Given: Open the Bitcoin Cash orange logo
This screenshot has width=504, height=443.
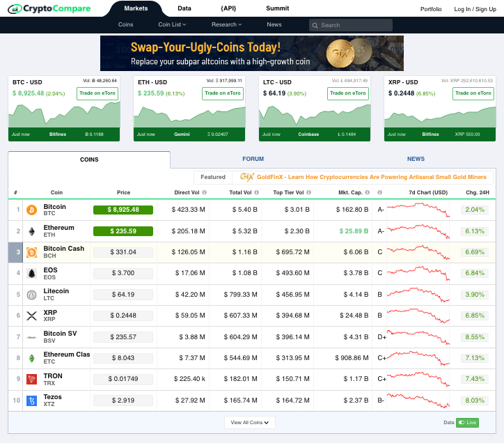Looking at the screenshot, I should click(x=31, y=253).
